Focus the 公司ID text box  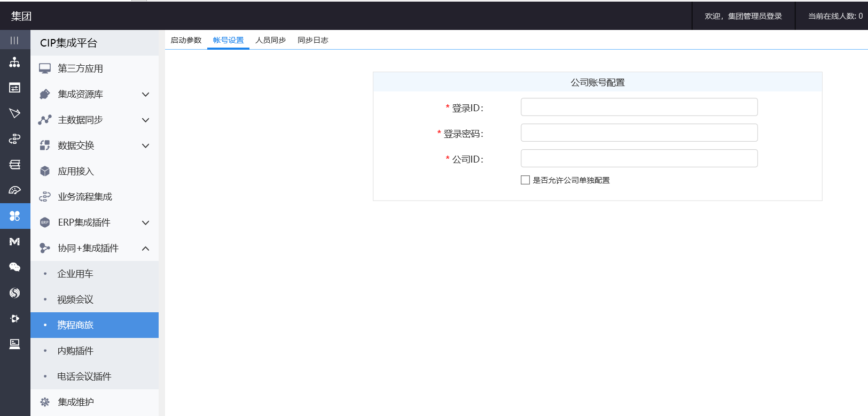tap(639, 158)
